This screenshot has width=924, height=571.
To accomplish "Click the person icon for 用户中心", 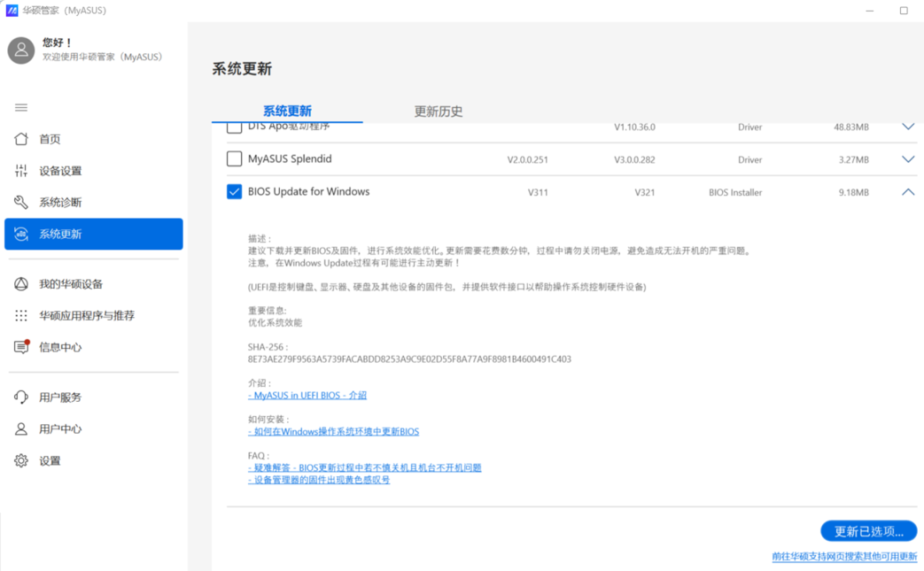I will pyautogui.click(x=21, y=428).
